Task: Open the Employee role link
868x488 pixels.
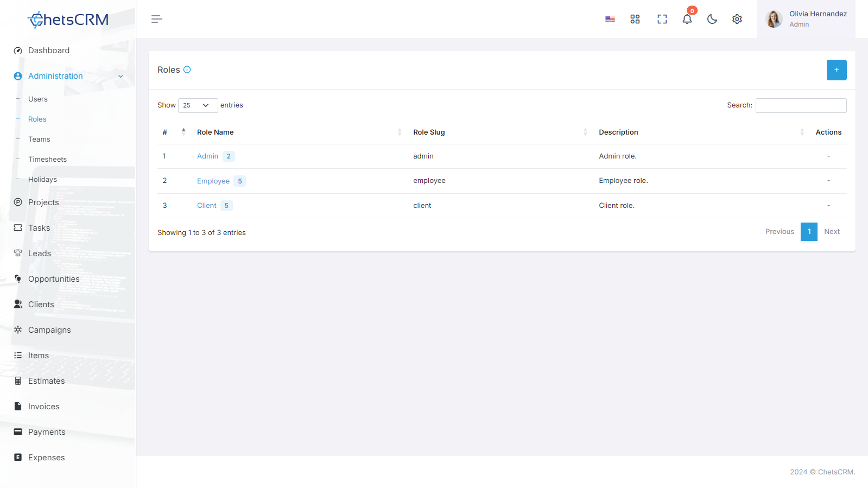Action: coord(213,181)
